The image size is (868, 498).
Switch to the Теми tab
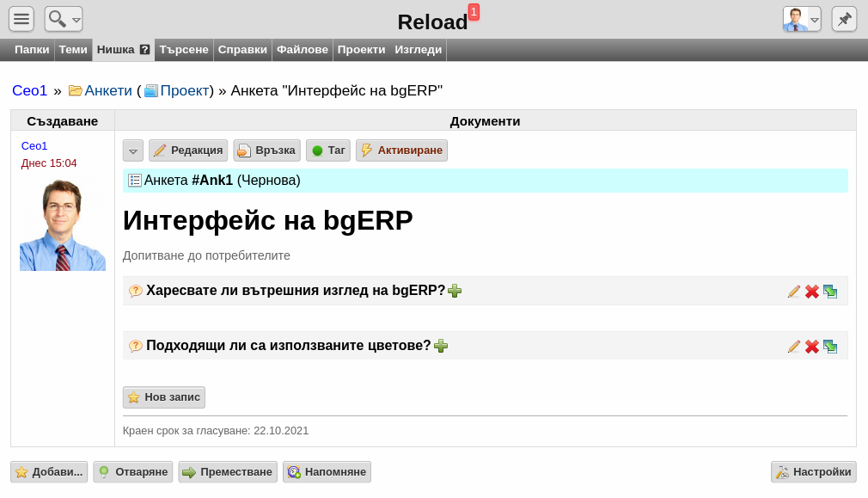tap(73, 50)
